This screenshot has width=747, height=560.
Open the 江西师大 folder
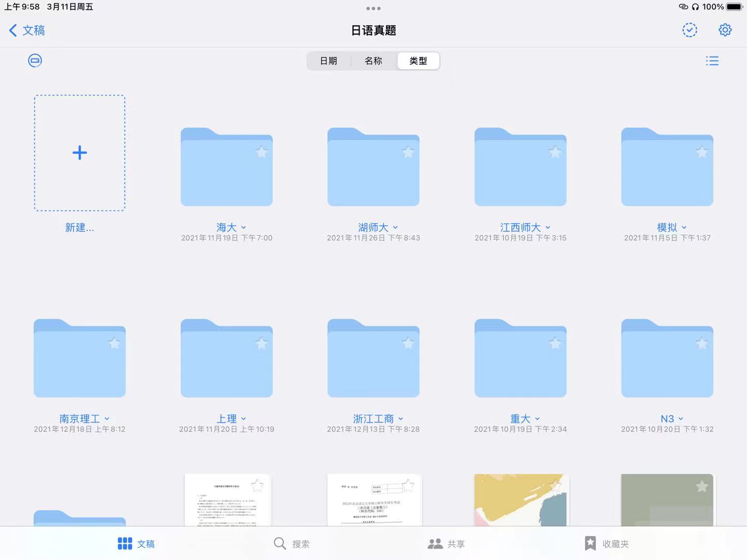point(520,166)
